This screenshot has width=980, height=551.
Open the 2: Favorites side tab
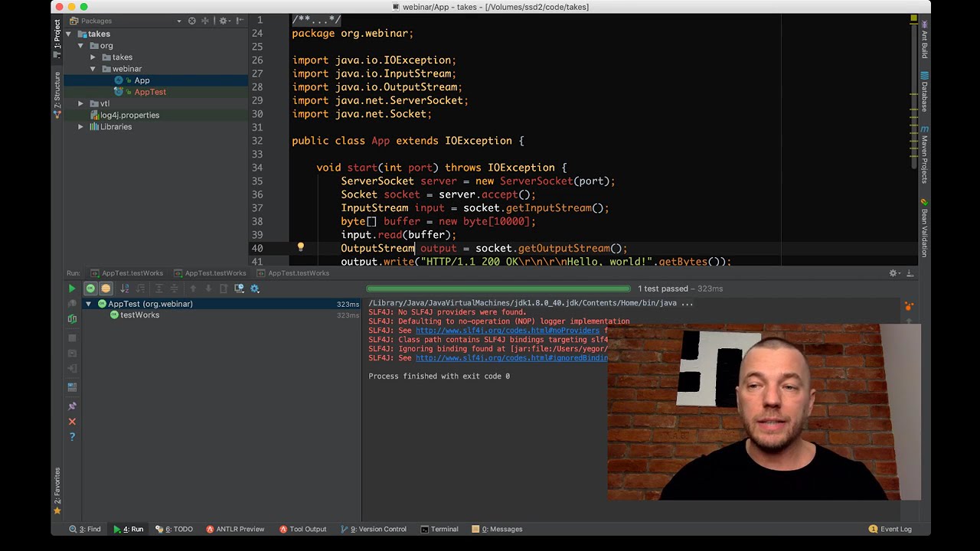pos(57,491)
